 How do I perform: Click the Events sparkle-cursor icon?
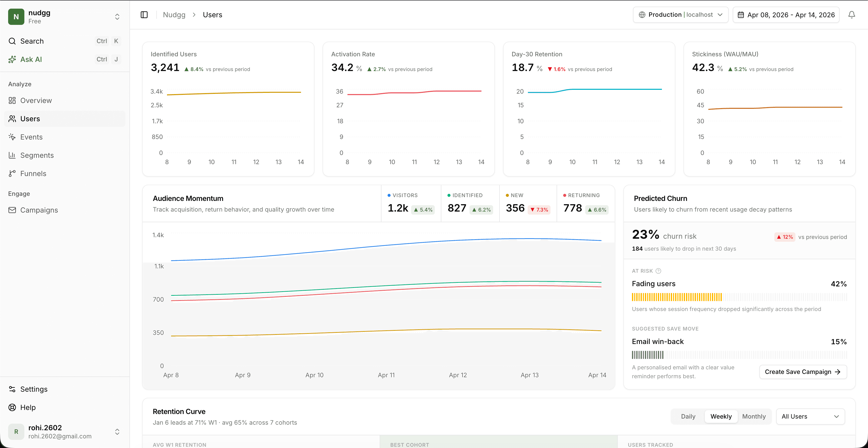[12, 137]
